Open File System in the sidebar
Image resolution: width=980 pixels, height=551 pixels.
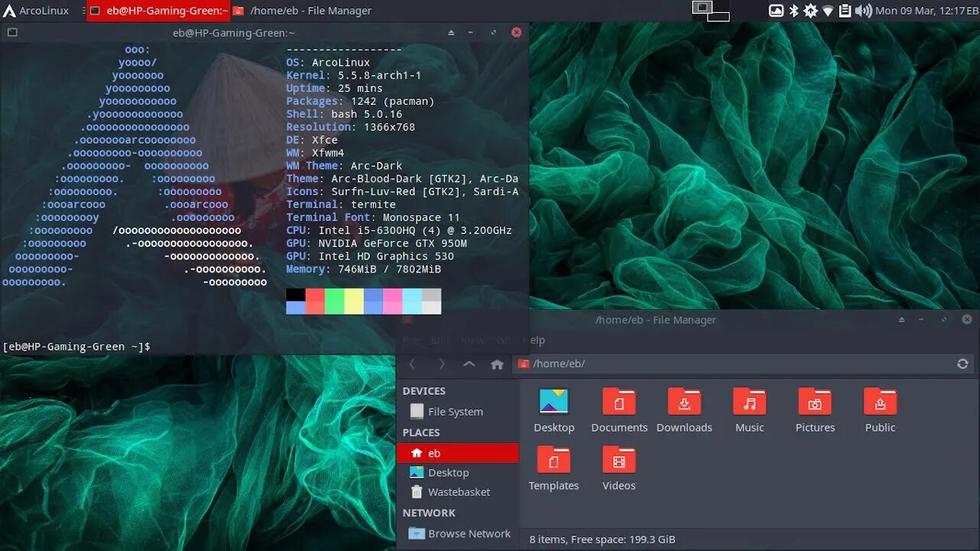point(457,412)
